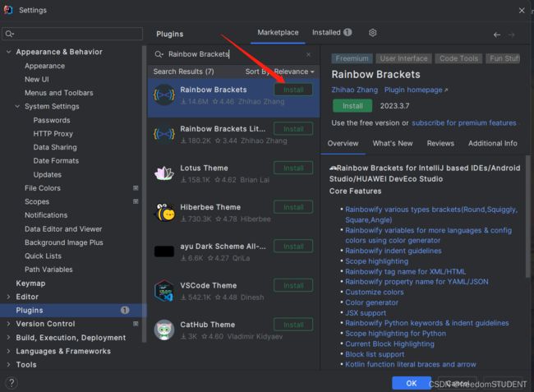Collapse the System Settings node
The height and width of the screenshot is (392, 534).
pos(17,106)
